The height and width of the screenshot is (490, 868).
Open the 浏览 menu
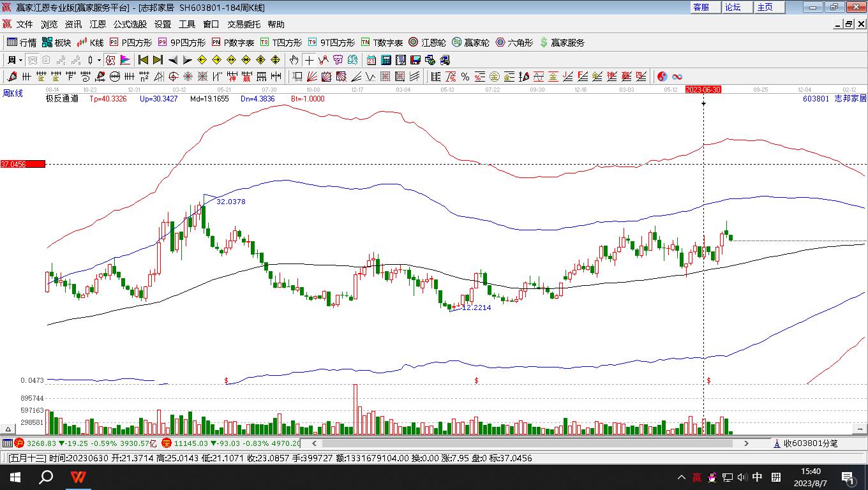(49, 24)
